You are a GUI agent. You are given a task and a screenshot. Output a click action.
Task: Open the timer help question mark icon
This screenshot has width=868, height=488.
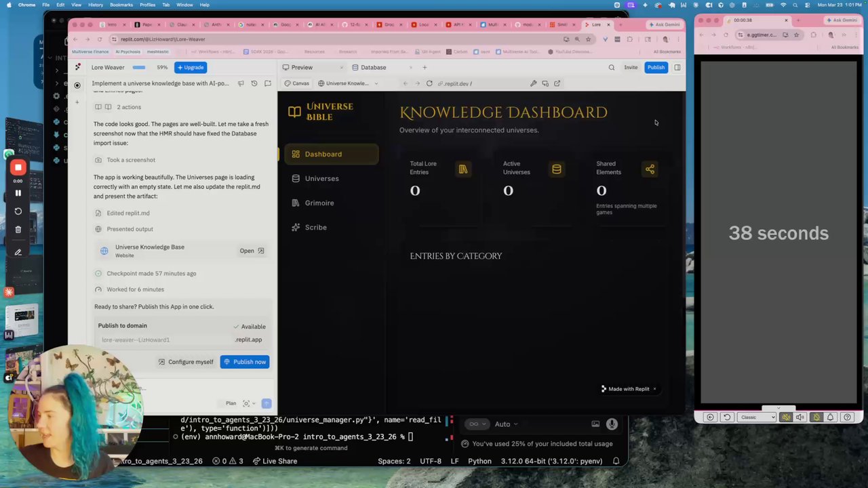click(847, 418)
